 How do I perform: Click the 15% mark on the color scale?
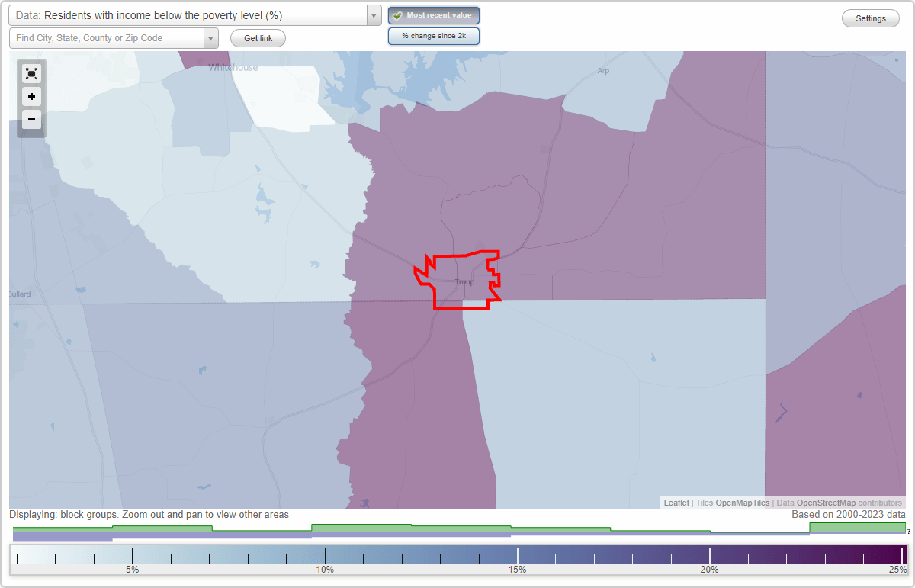click(517, 555)
